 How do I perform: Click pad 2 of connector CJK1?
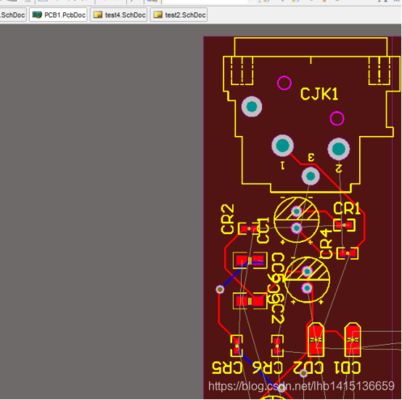tap(339, 148)
